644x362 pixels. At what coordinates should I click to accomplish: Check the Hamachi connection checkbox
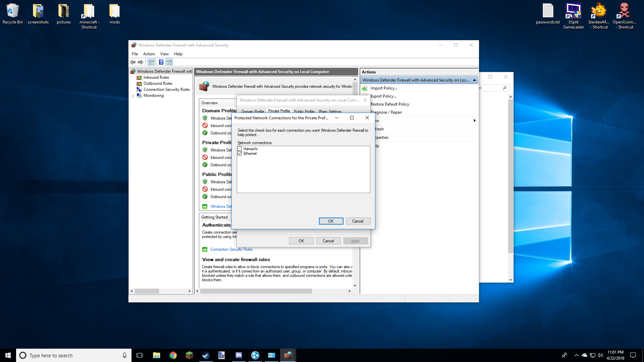point(240,149)
